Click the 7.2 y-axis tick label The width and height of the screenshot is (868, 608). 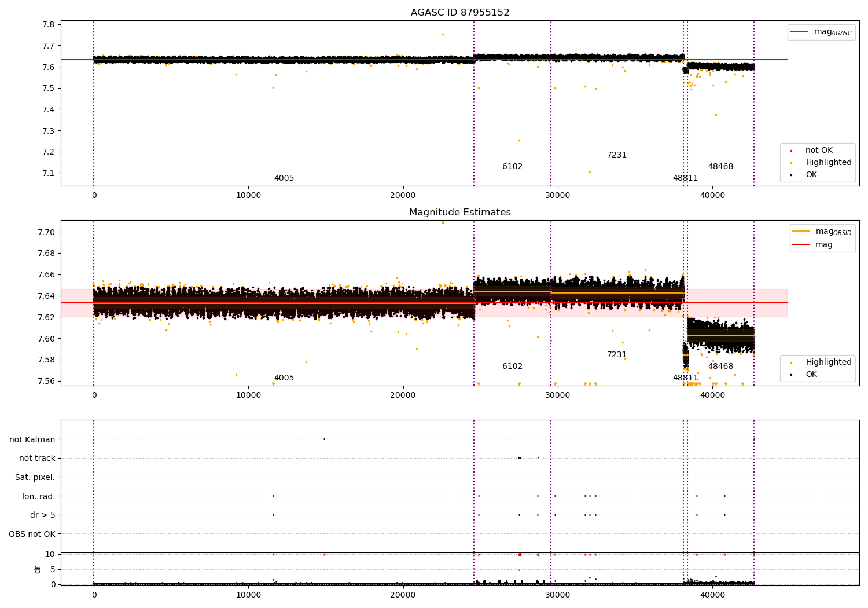pyautogui.click(x=49, y=152)
